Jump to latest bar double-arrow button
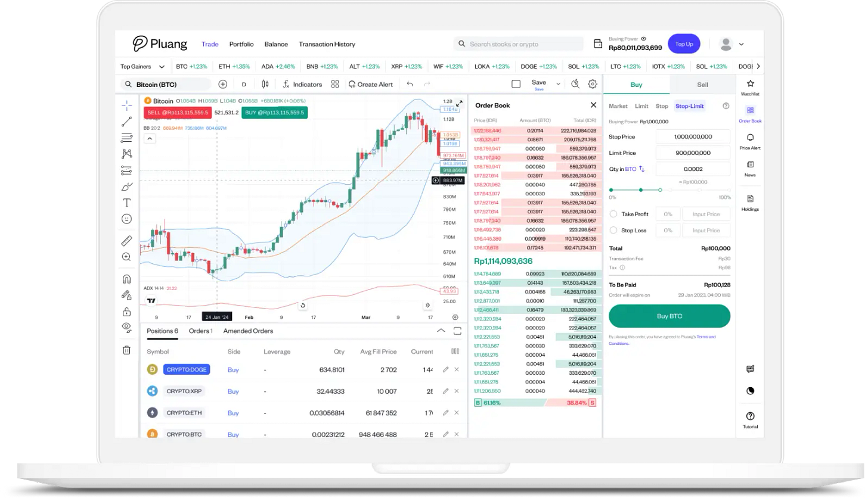Screen dimensions: 868x498 pyautogui.click(x=427, y=305)
